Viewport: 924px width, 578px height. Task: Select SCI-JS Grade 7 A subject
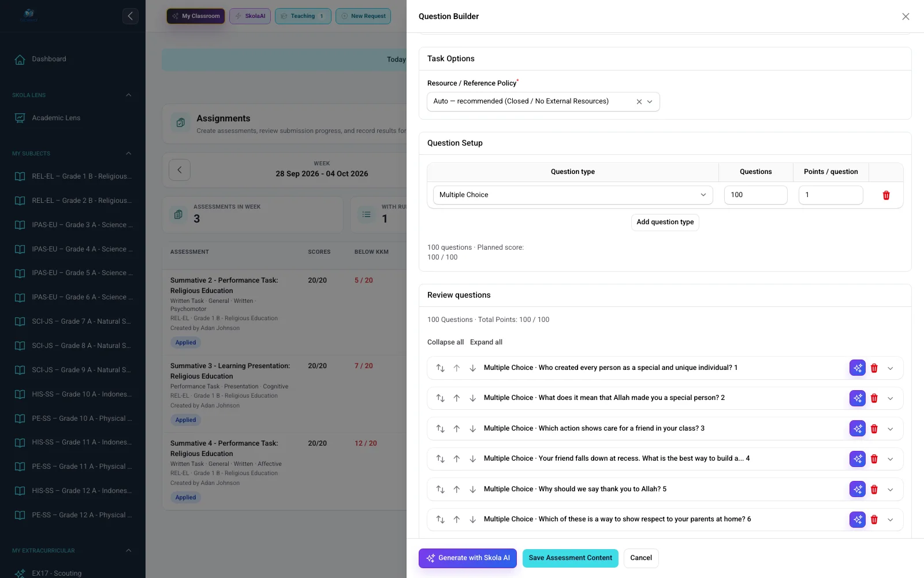[x=73, y=321]
